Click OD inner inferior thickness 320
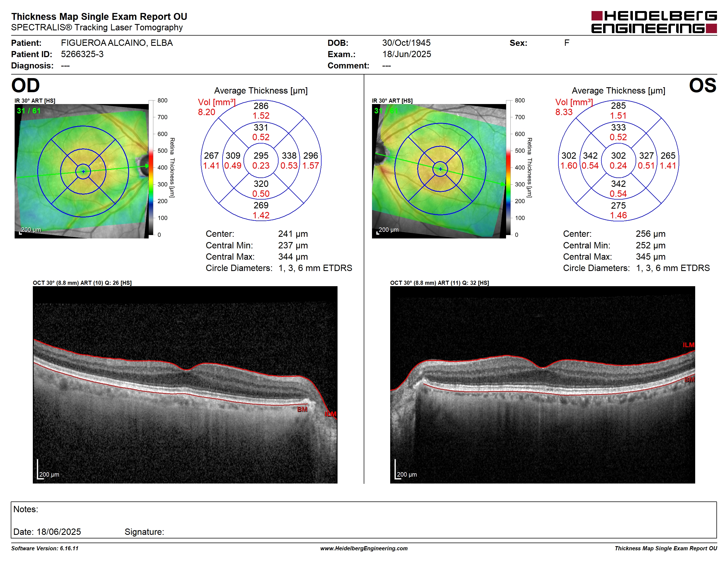728x563 pixels. [x=261, y=184]
